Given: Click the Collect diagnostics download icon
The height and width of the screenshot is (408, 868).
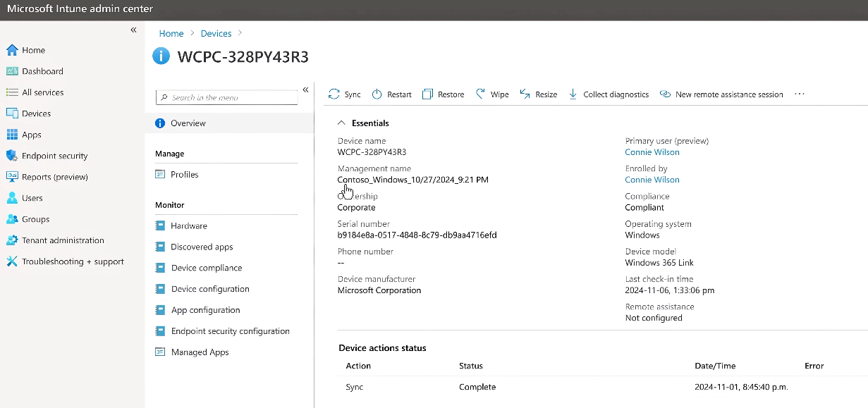Looking at the screenshot, I should click(573, 94).
